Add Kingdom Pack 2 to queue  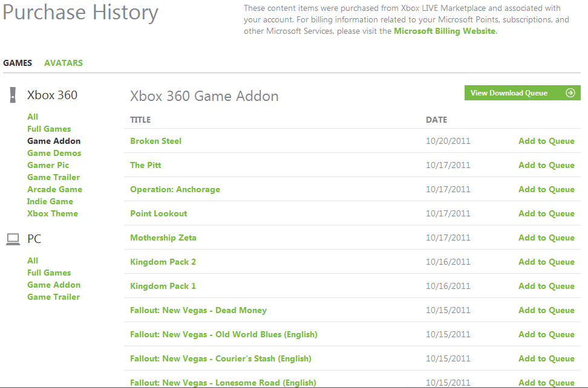point(546,262)
